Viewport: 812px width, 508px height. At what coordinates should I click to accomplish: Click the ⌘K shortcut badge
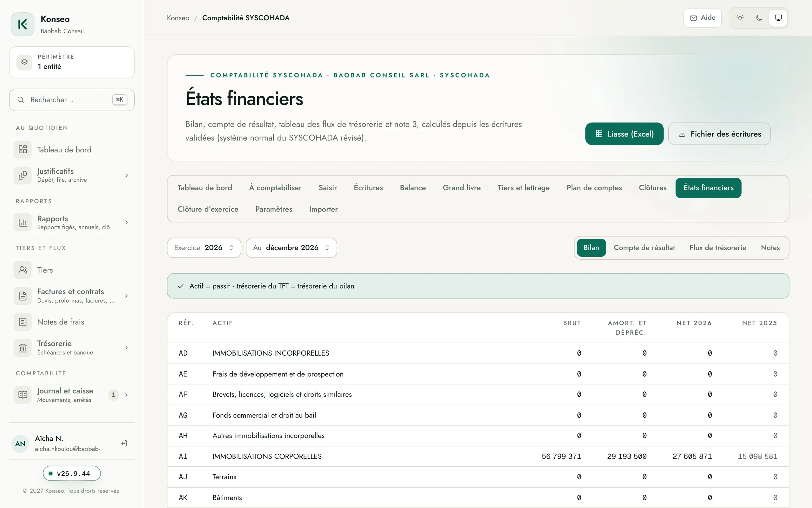click(120, 100)
